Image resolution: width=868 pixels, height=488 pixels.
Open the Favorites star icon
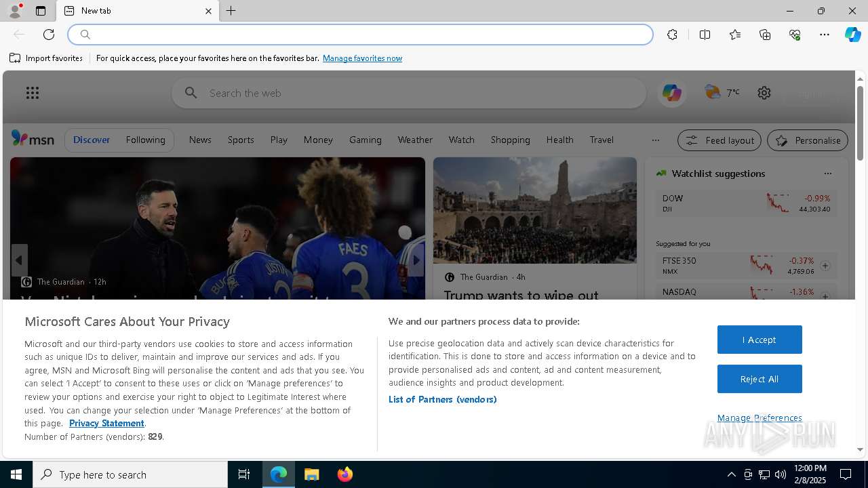[x=735, y=35]
